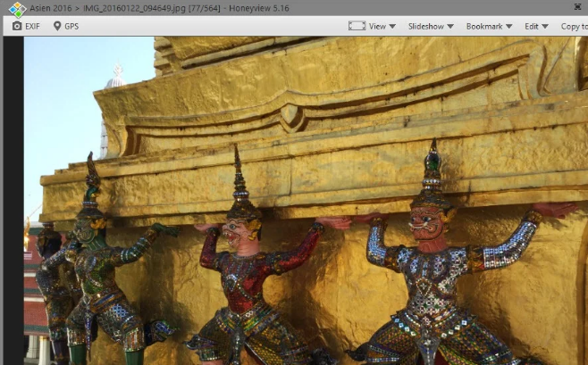Open the Edit dropdown menu
Screen dimensions: 588x365
[x=536, y=26]
